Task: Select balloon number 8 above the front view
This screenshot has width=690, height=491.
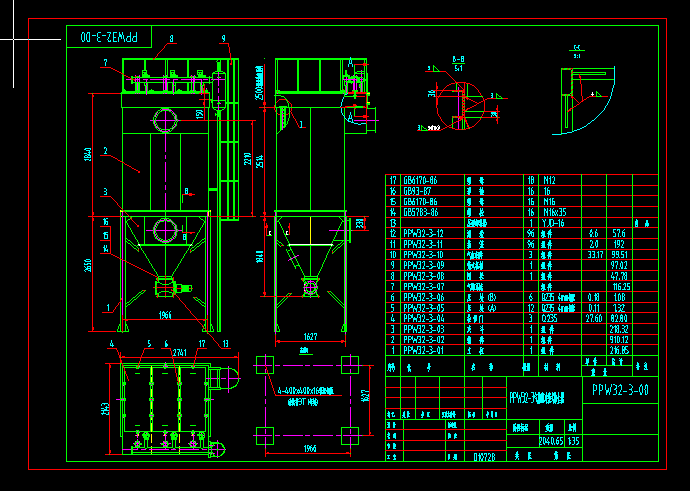Action: 172,40
